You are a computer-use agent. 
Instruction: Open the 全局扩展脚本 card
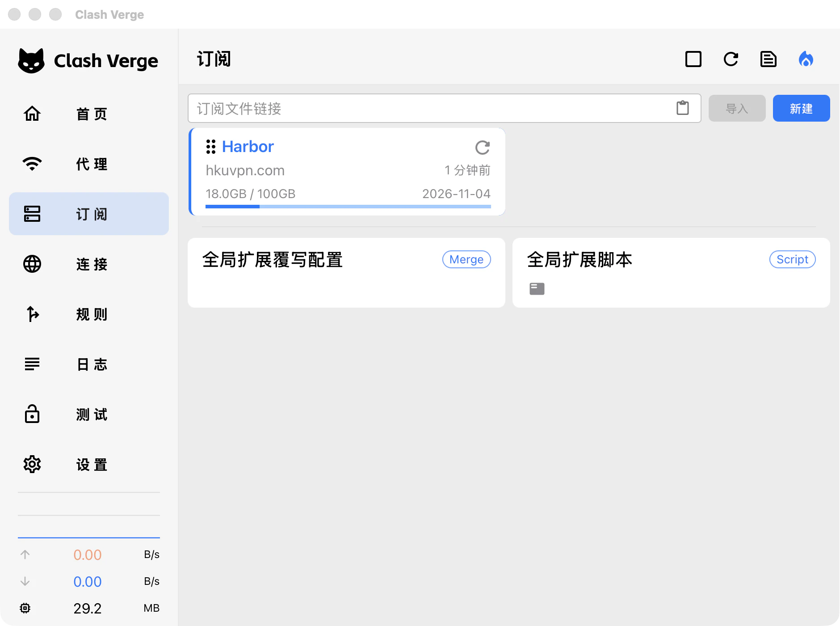pos(671,273)
